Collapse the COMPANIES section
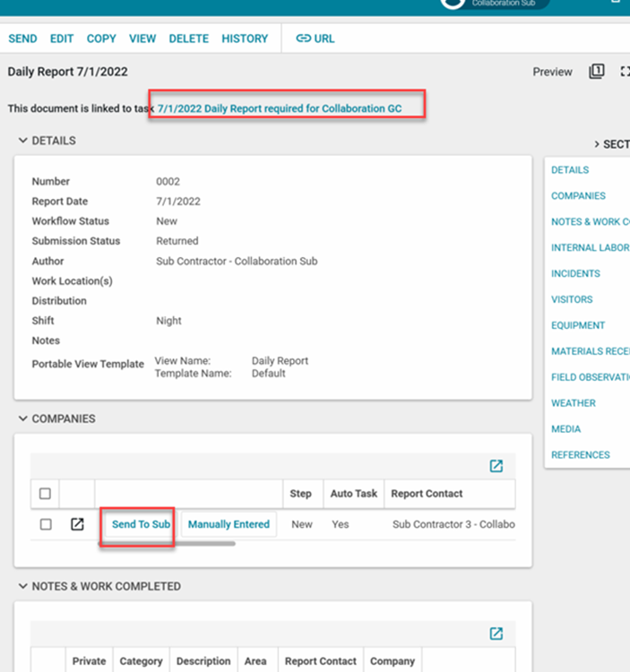 click(x=22, y=418)
